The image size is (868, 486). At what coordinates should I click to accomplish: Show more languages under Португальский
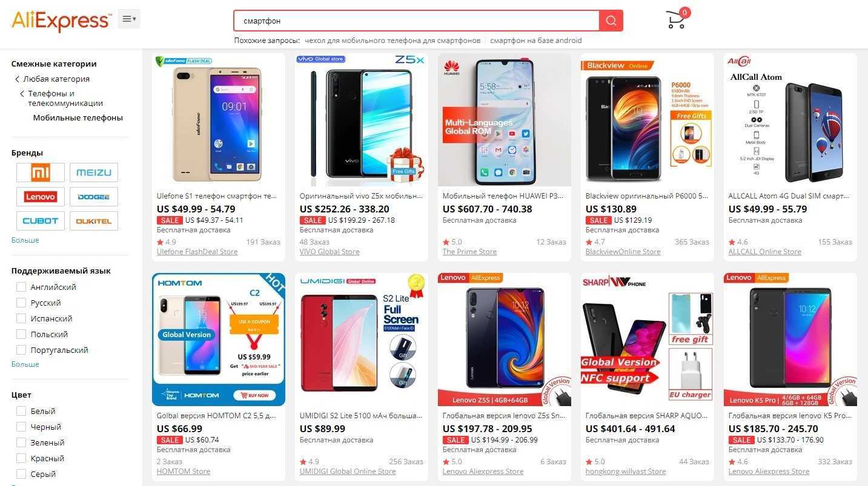(25, 364)
